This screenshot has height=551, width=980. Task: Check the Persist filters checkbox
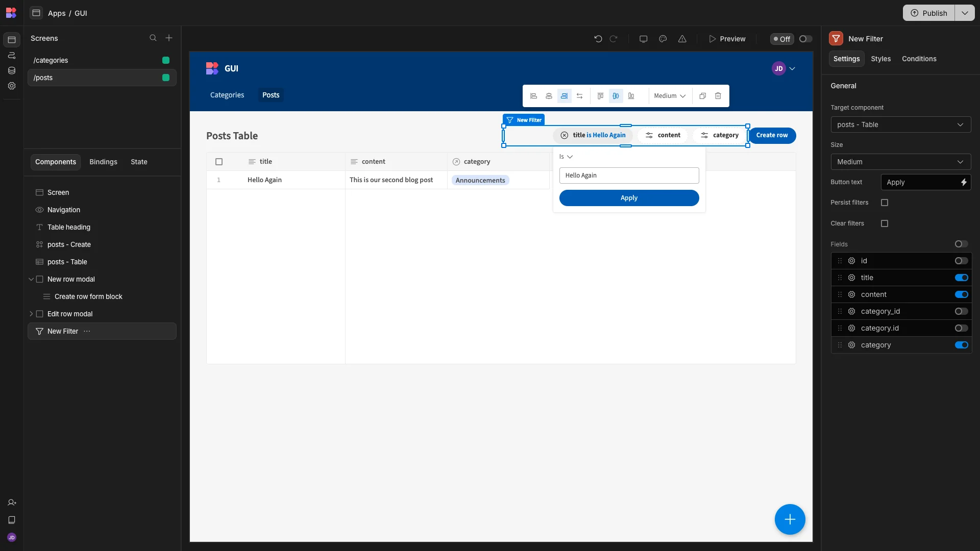[885, 203]
